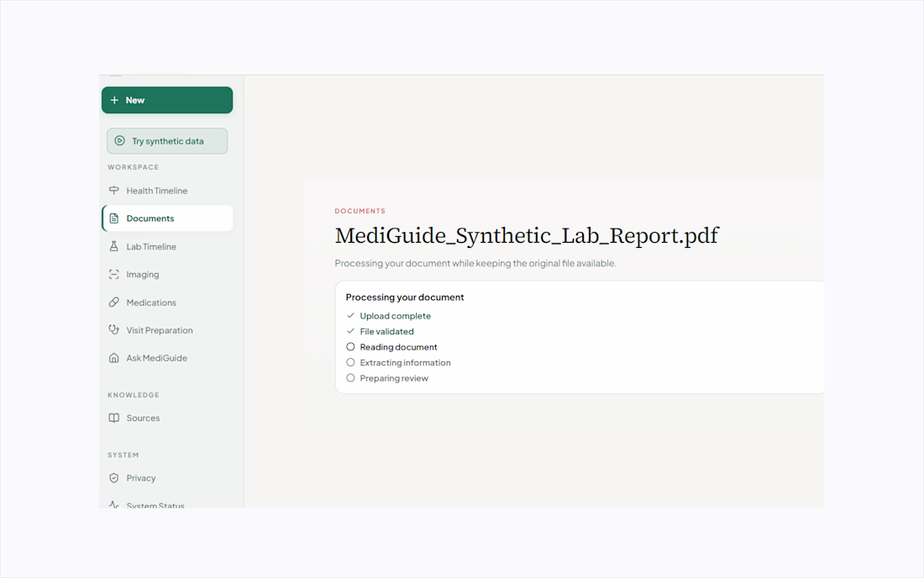Click the Preparing review step circle
Viewport: 924px width, 578px height.
click(x=350, y=378)
